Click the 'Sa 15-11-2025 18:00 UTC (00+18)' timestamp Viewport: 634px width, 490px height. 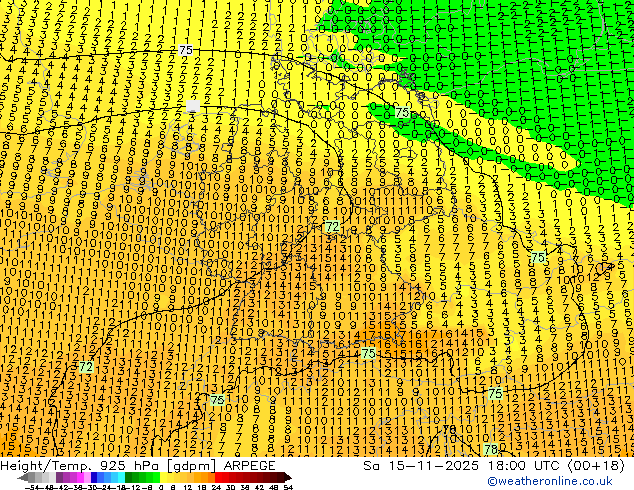click(494, 466)
